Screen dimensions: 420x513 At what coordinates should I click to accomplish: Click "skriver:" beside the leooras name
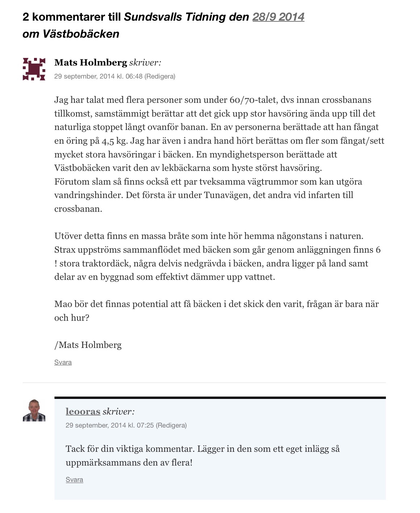coord(118,412)
